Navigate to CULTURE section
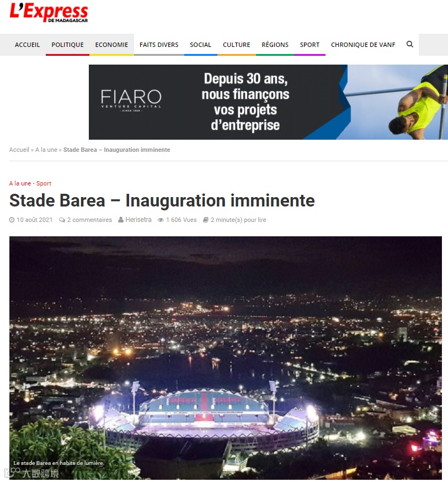The height and width of the screenshot is (482, 448). [236, 45]
